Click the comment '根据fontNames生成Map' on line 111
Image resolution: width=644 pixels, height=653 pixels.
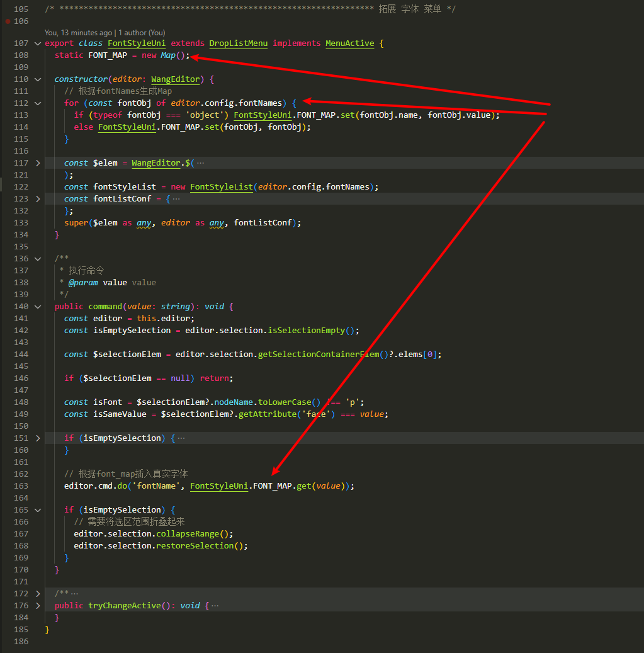[x=118, y=91]
